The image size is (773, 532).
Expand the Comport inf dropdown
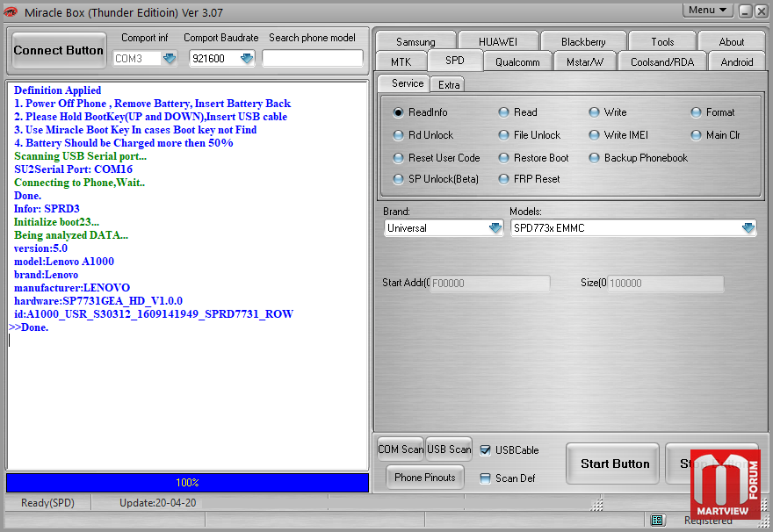169,59
